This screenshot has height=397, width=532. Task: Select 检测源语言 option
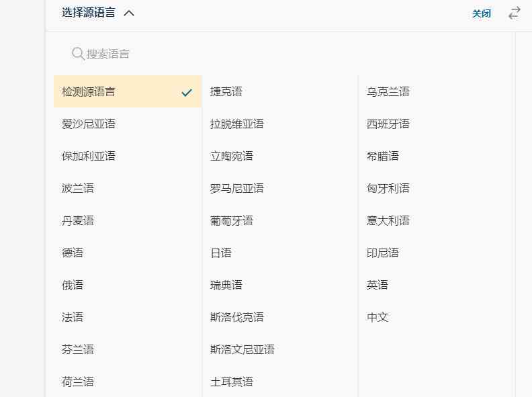pos(128,91)
